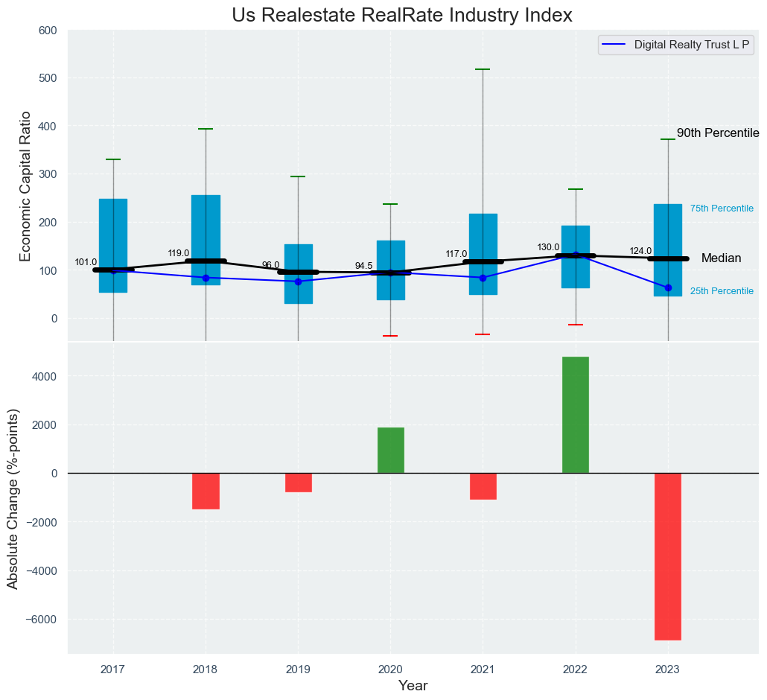The height and width of the screenshot is (700, 767).
Task: Click the 130.0 median value label
Action: [x=548, y=247]
